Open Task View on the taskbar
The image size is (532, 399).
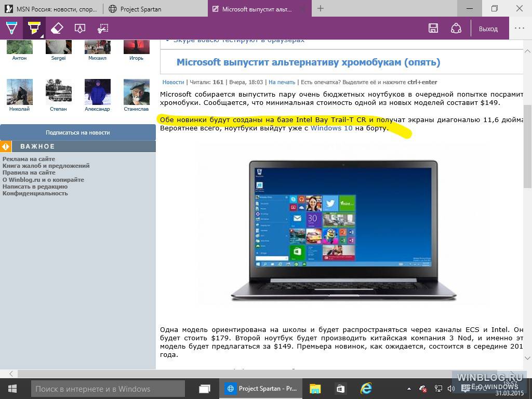tap(204, 389)
